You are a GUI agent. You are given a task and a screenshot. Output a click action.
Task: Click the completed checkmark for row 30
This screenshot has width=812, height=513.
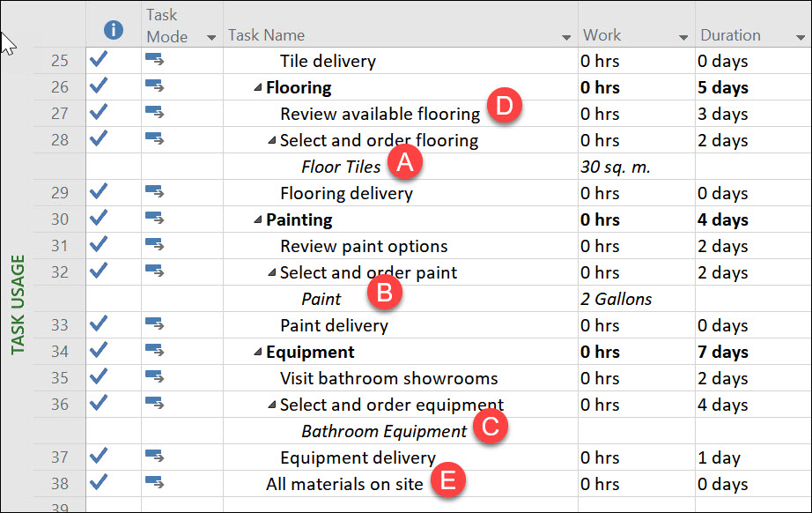[x=99, y=218]
